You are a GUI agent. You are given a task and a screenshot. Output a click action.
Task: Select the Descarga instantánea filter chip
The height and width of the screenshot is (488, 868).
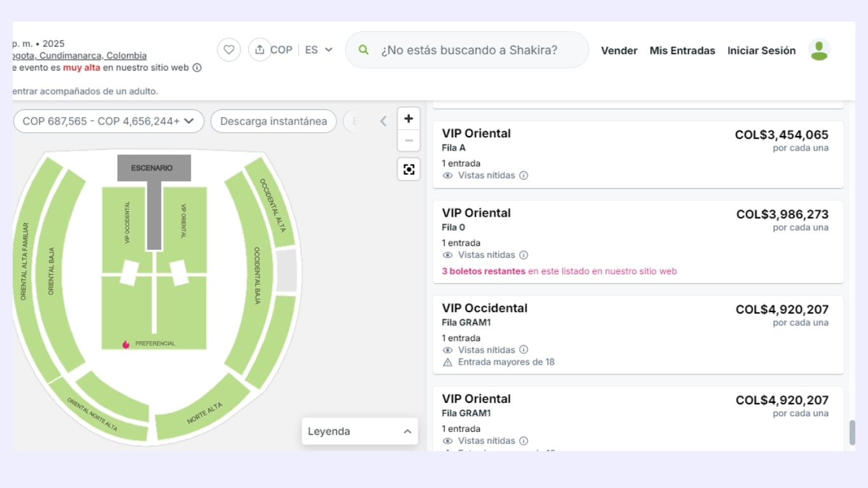point(273,121)
